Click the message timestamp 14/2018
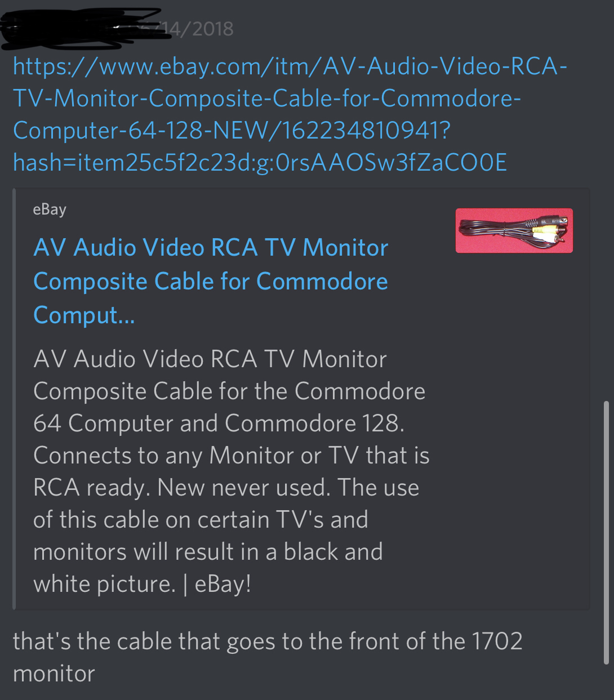Image resolution: width=614 pixels, height=700 pixels. click(203, 28)
